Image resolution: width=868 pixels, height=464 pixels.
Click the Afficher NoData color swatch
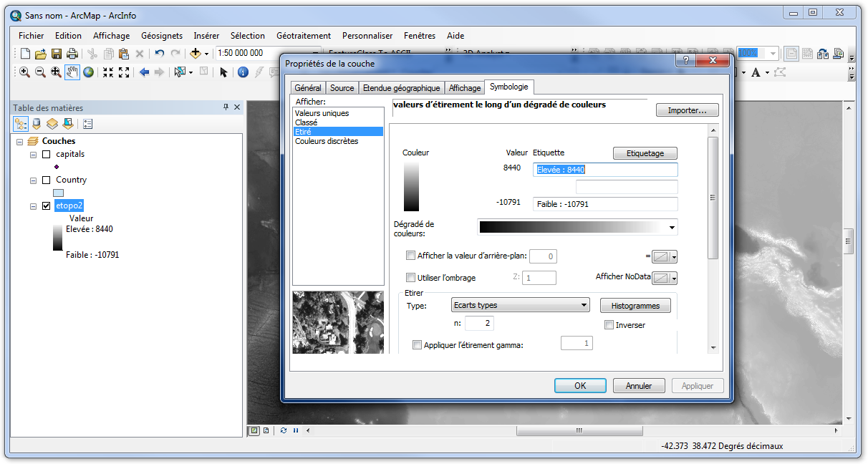pos(665,278)
